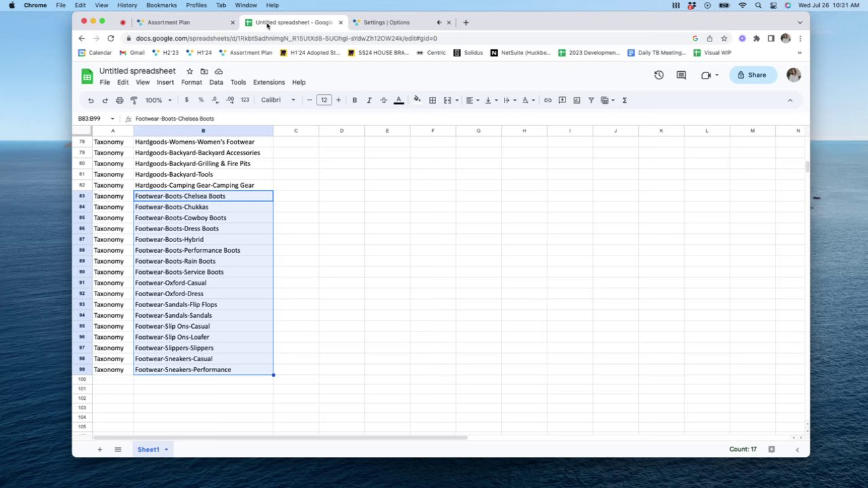
Task: Open horizontal align dropdown
Action: [472, 100]
